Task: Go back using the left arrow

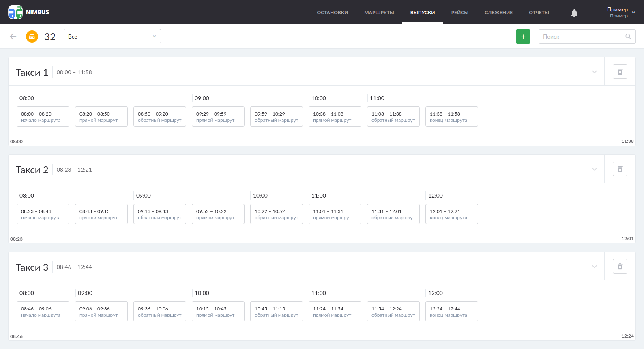Action: (13, 37)
